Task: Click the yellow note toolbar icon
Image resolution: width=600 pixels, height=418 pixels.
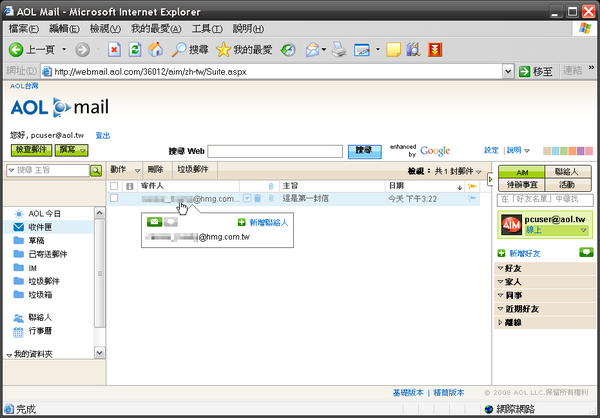Action: point(393,50)
